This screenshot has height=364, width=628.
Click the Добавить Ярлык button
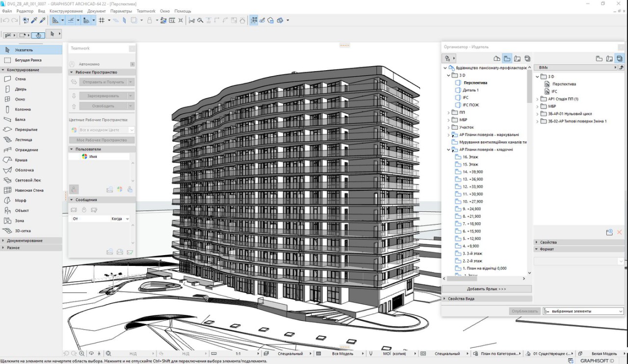pyautogui.click(x=486, y=289)
